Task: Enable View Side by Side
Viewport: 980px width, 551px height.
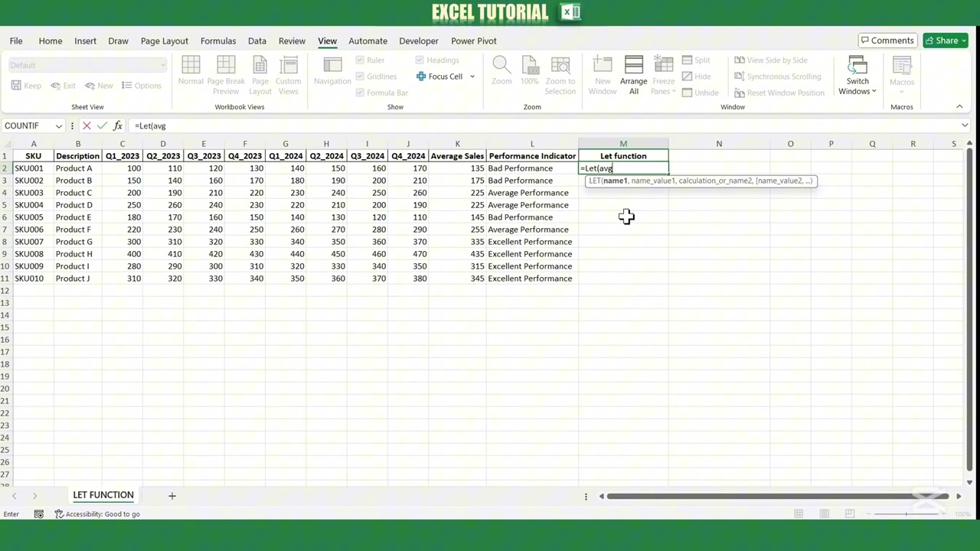Action: 771,60
